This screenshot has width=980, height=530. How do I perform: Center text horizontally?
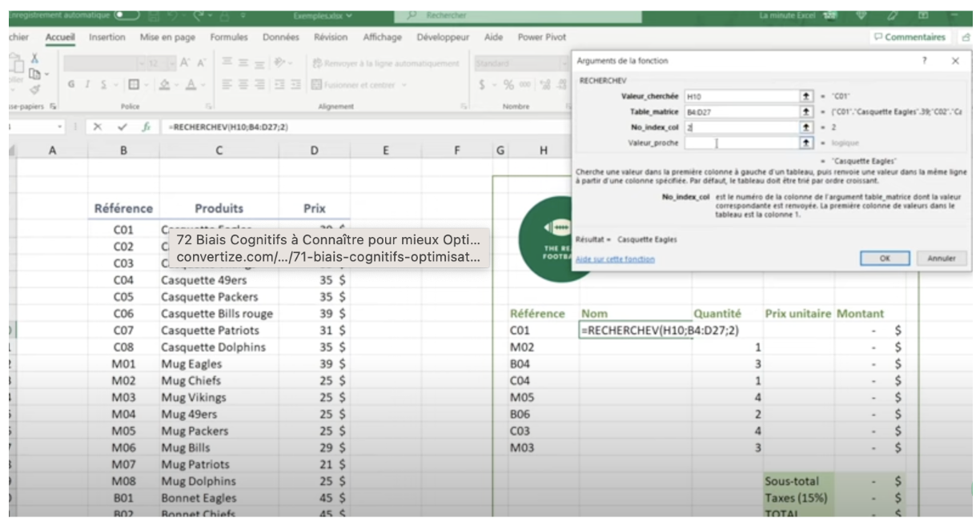tap(244, 85)
